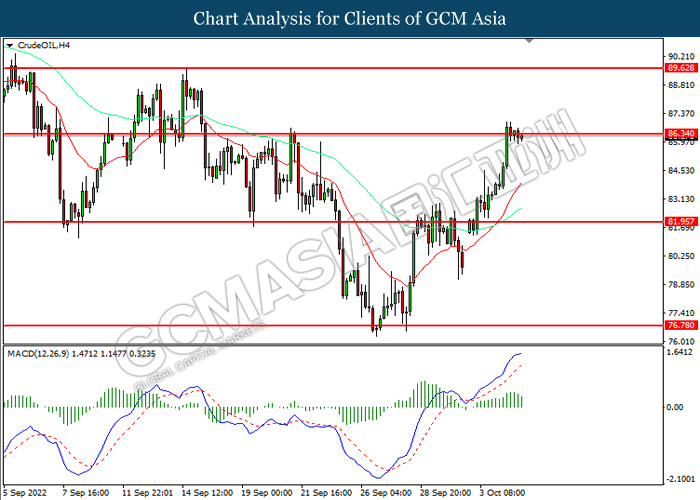Click the dropdown triangle beside CrudeOIL,H4
This screenshot has height=500, width=700.
pos(10,46)
